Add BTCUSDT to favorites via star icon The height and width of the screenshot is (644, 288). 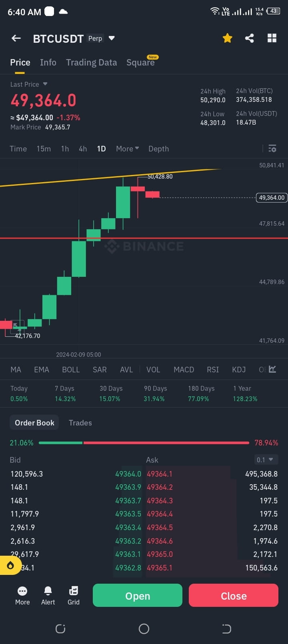pos(227,38)
